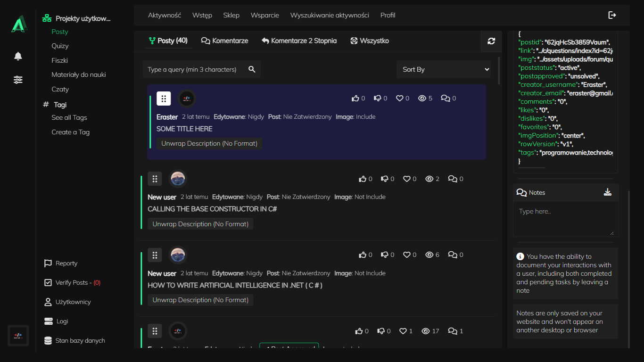644x362 pixels.
Task: Click the post list vertical scrollbar
Action: pyautogui.click(x=499, y=71)
